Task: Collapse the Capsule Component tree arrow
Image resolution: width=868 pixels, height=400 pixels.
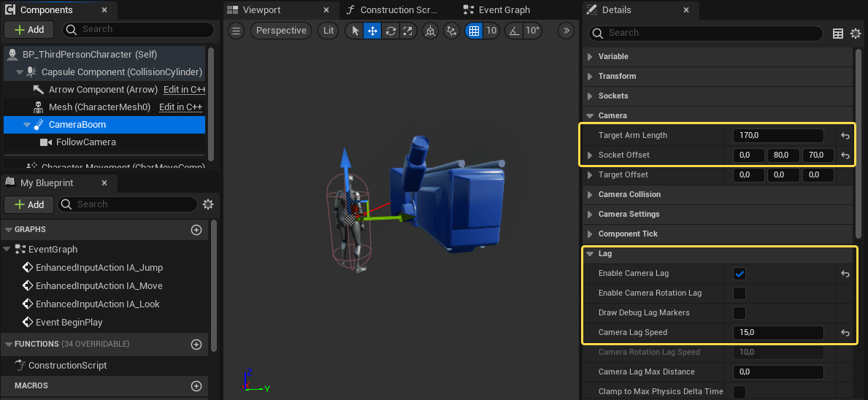Action: 20,72
